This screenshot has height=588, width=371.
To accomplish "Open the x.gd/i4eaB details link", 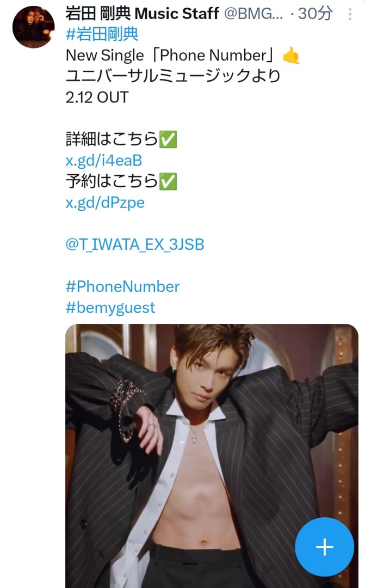I will point(104,161).
